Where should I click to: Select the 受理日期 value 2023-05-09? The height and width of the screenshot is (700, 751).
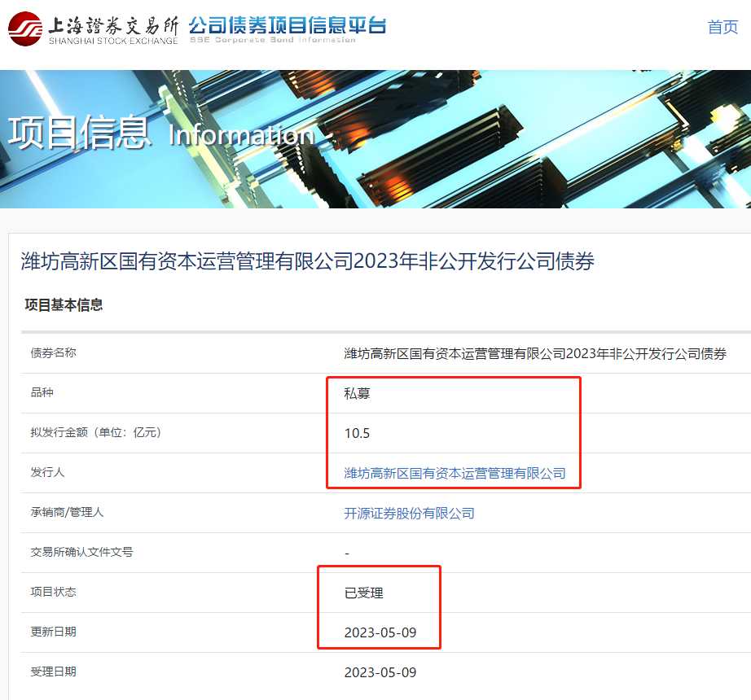380,672
